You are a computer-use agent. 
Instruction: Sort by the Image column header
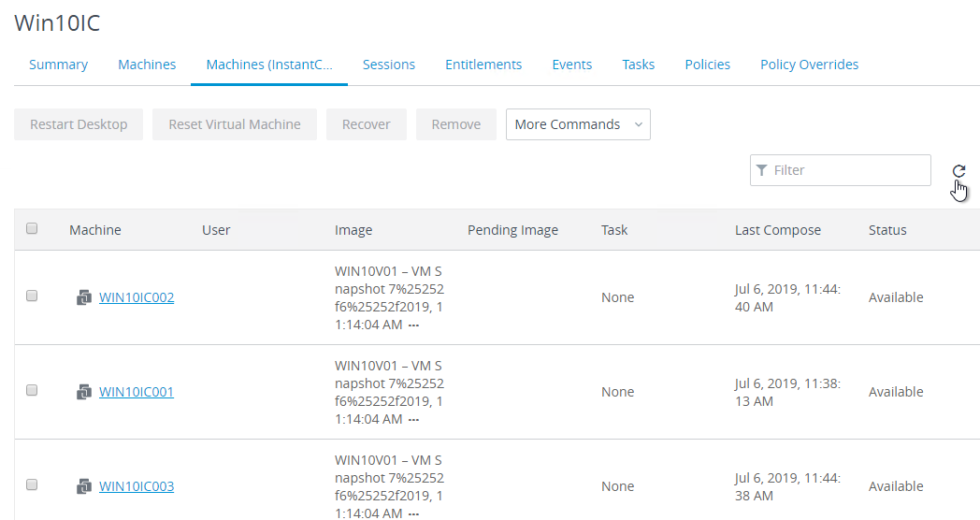point(353,230)
